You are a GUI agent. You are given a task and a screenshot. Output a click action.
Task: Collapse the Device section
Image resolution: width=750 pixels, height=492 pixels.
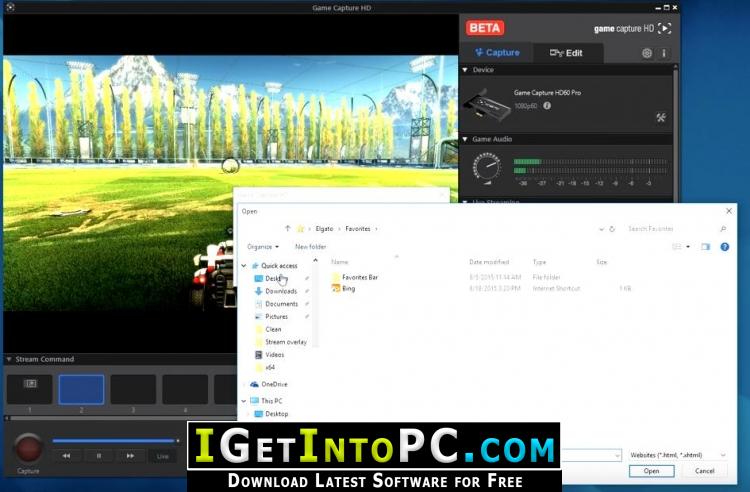[x=465, y=70]
